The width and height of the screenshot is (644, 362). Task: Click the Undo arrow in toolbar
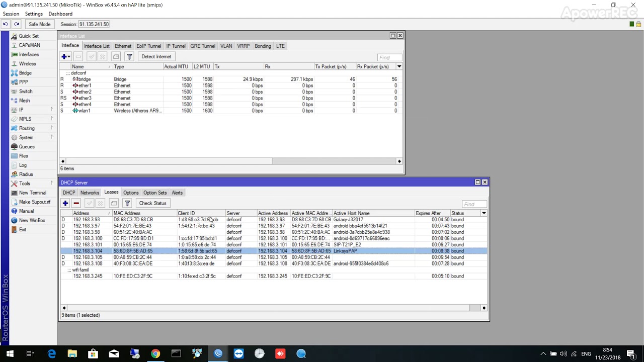(6, 24)
